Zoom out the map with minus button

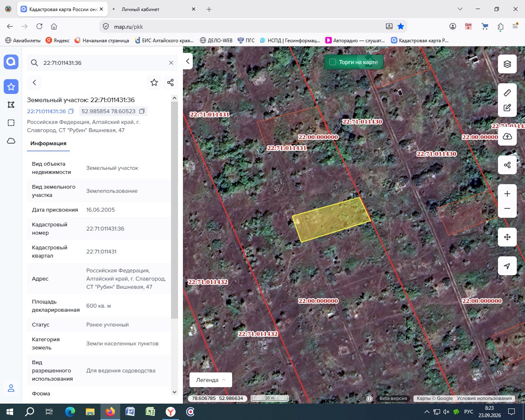coord(507,208)
